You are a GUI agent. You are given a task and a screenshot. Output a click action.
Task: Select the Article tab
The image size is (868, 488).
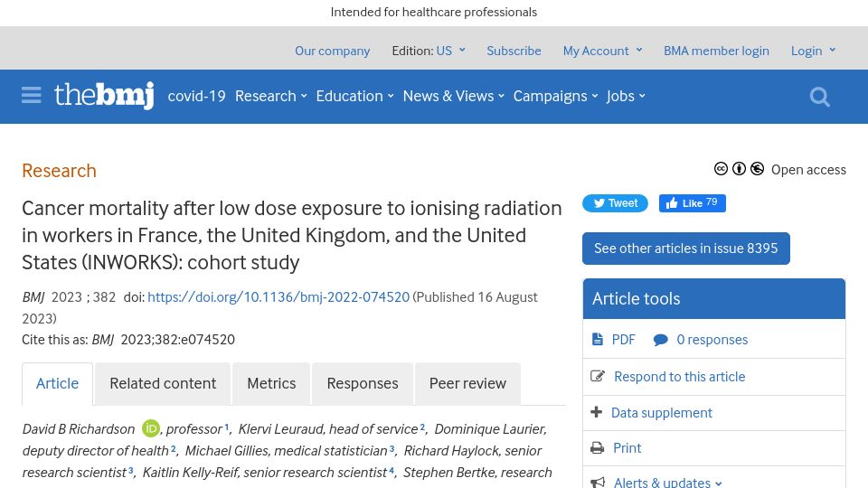58,383
